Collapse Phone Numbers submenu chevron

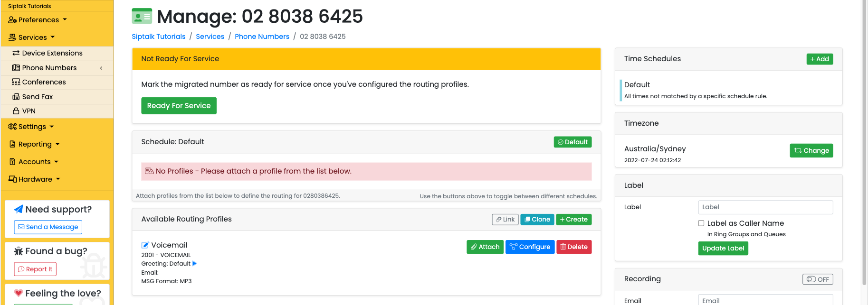tap(101, 68)
